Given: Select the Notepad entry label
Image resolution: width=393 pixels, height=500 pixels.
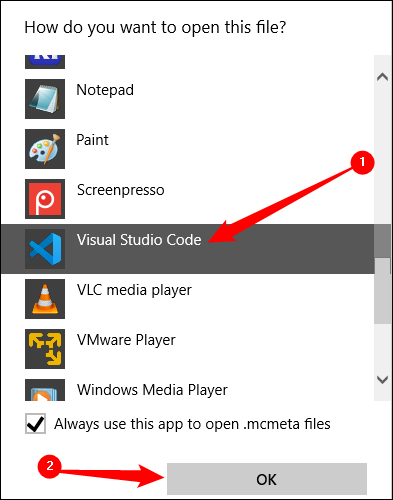Looking at the screenshot, I should pyautogui.click(x=105, y=90).
